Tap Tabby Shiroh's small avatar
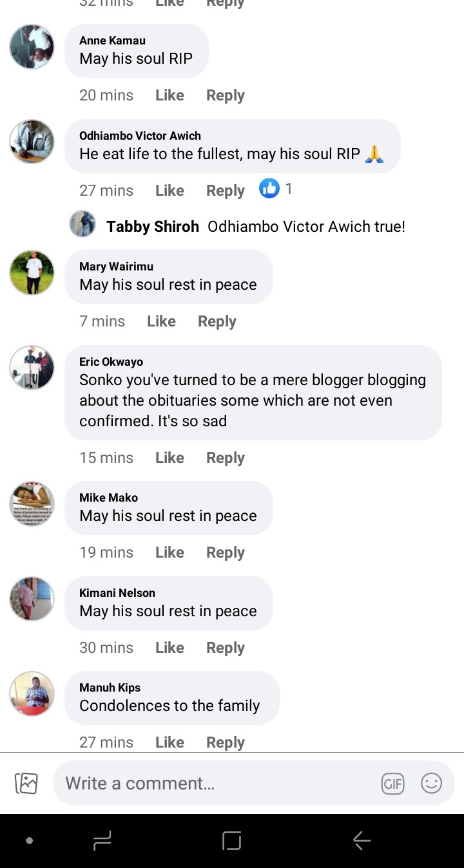Screen dimensions: 464x868 pos(82,224)
